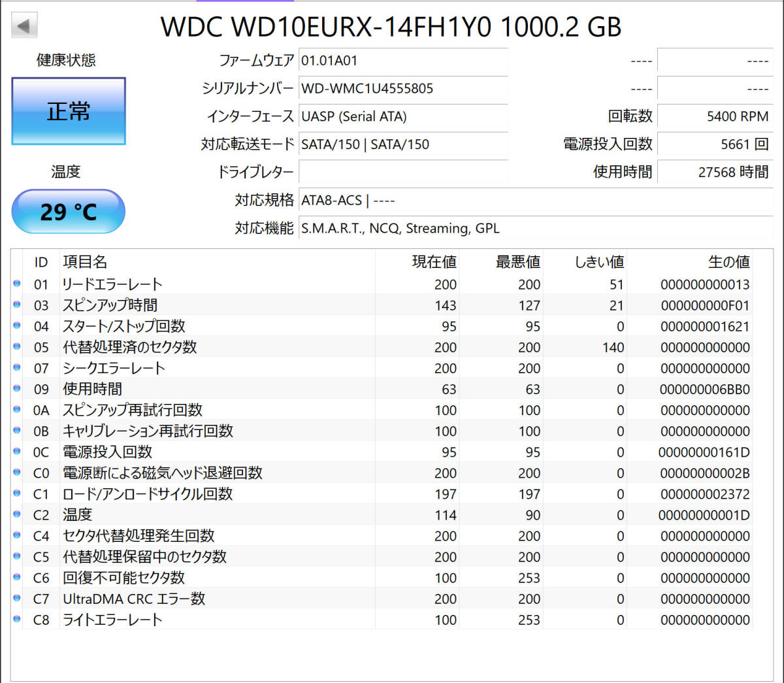Click raw value 00000000001D
784x683 pixels.
tap(704, 514)
